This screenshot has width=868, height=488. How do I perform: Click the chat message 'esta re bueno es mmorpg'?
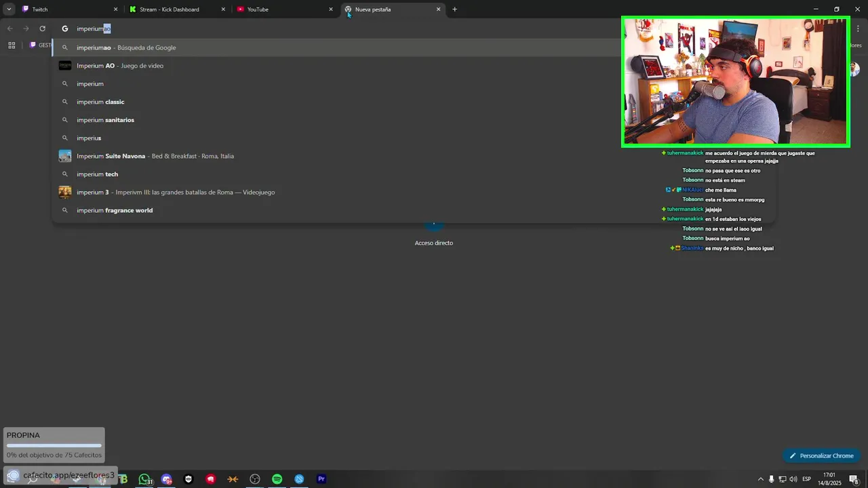735,199
